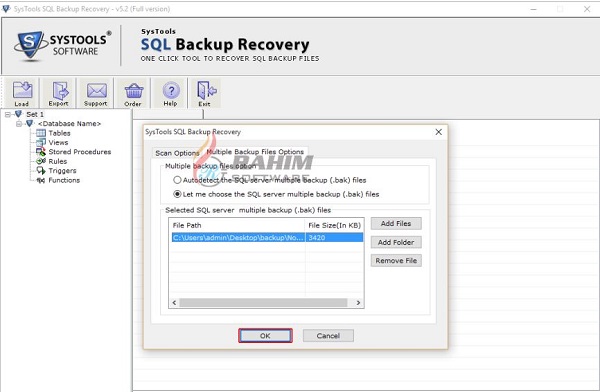
Task: Click the Views icon in tree
Action: pyautogui.click(x=41, y=142)
